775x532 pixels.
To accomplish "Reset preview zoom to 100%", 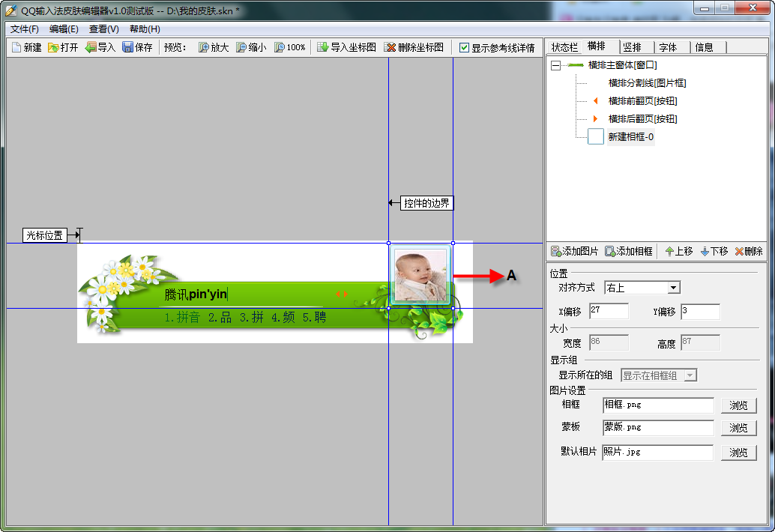I will [290, 47].
